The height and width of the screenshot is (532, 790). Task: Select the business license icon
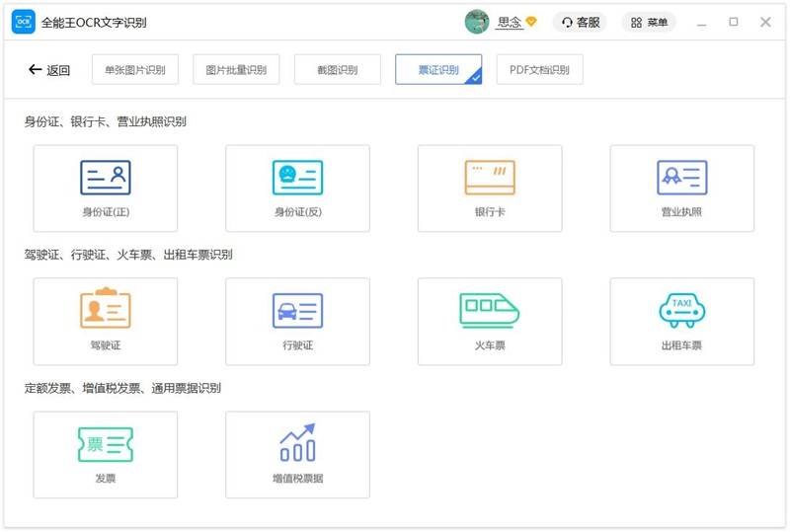pyautogui.click(x=681, y=178)
